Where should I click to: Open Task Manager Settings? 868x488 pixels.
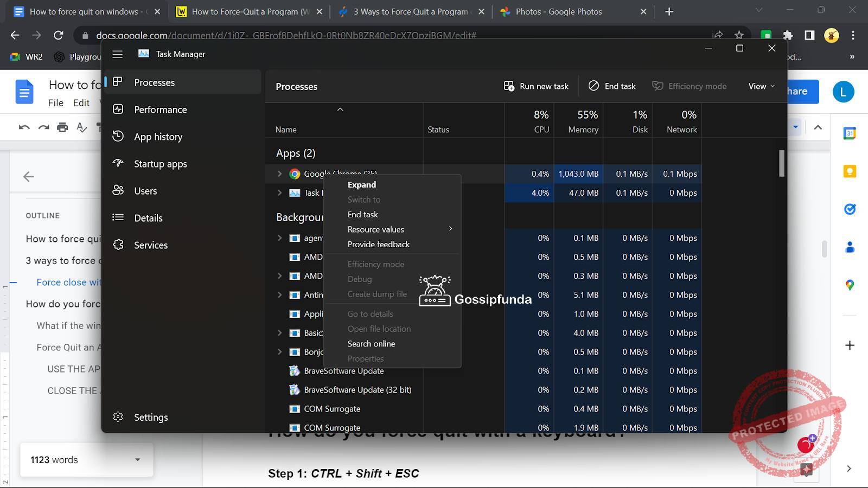(150, 417)
